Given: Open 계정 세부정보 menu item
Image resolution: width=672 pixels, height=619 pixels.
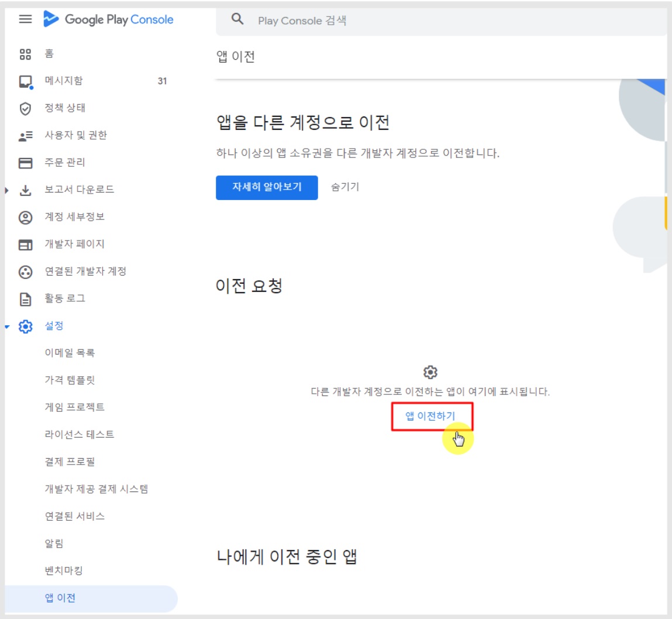Looking at the screenshot, I should point(75,216).
